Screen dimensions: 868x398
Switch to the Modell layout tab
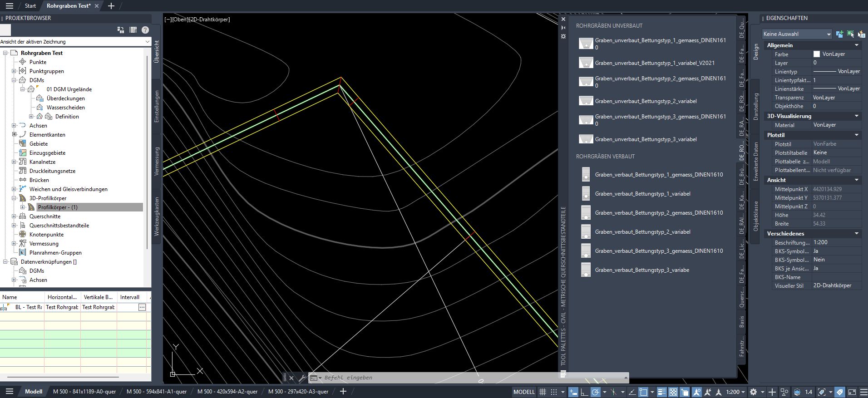point(34,392)
